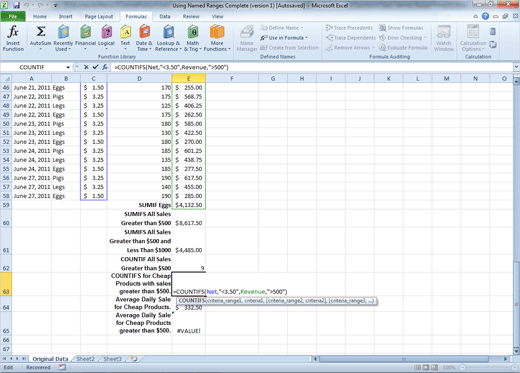Switch to Page Layout view in status bar
Image resolution: width=520 pixels, height=373 pixels.
point(426,367)
